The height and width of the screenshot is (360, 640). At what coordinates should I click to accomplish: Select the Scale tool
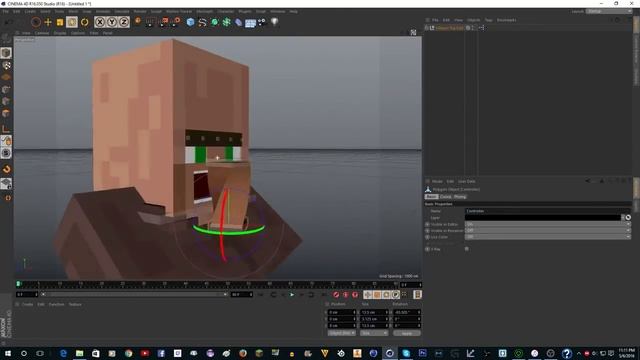pyautogui.click(x=60, y=22)
